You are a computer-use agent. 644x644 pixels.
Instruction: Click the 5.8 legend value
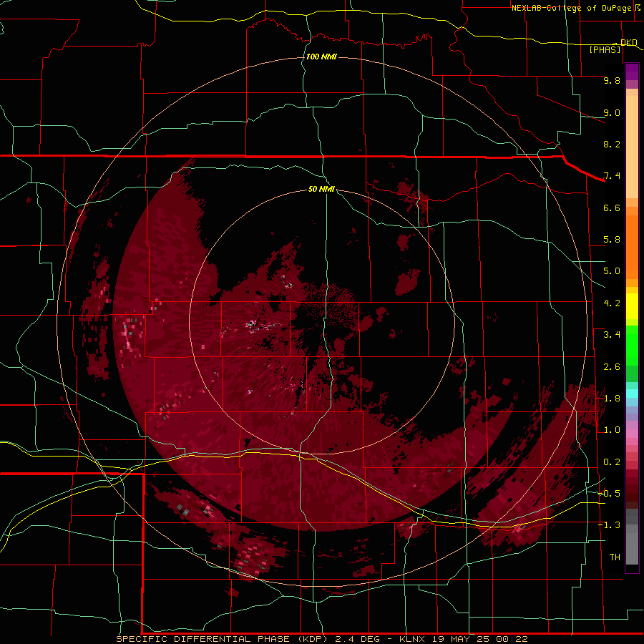612,240
